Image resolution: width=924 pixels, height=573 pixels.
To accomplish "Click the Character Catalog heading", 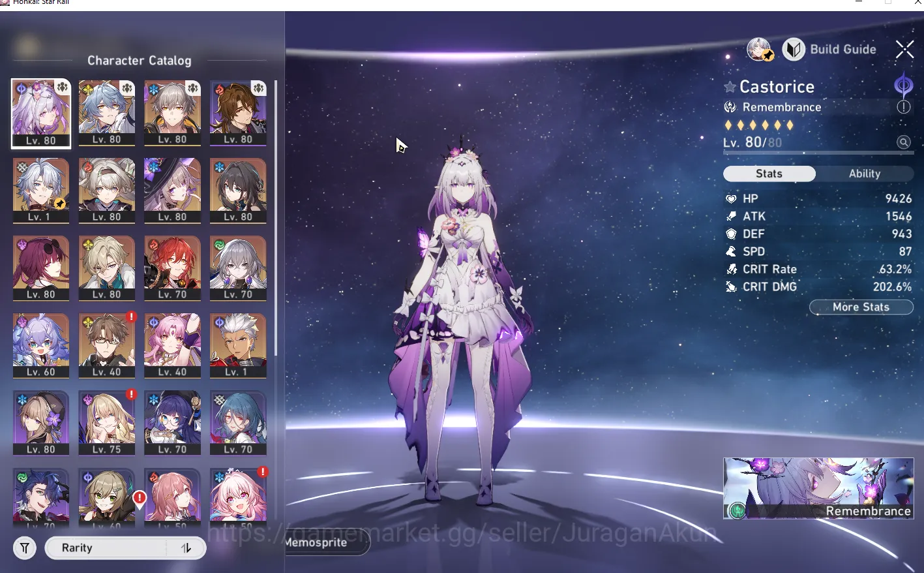I will pos(140,61).
